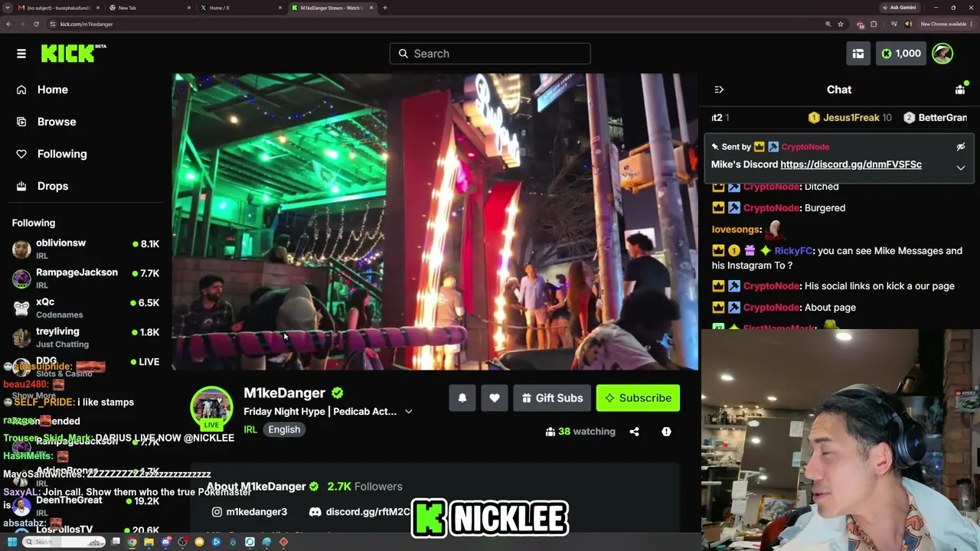
Task: Click New Chrome available update button
Action: point(946,24)
